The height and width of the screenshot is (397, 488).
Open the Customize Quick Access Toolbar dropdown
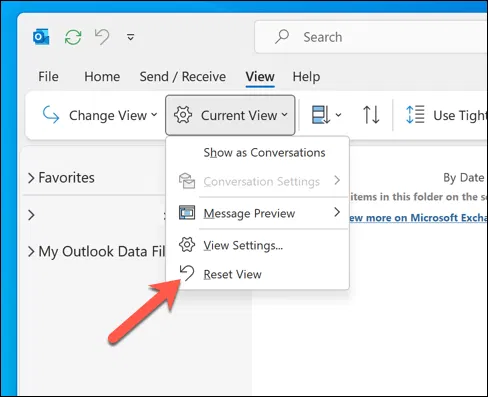tap(131, 37)
